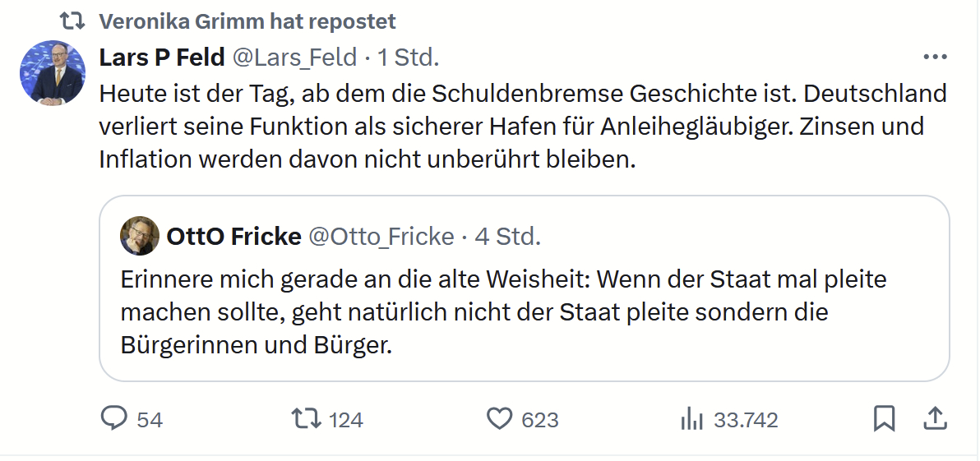The height and width of the screenshot is (461, 980).
Task: Open the three-dot more options menu
Action: coord(936,58)
